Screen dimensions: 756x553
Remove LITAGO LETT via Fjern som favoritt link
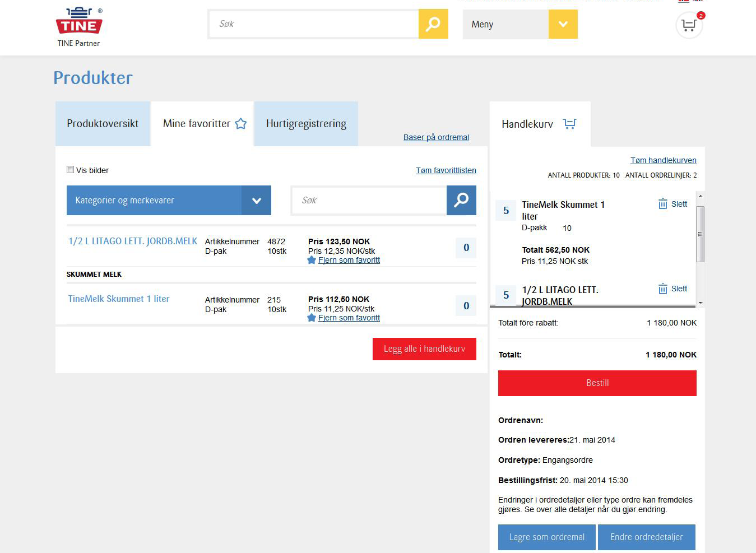(349, 260)
